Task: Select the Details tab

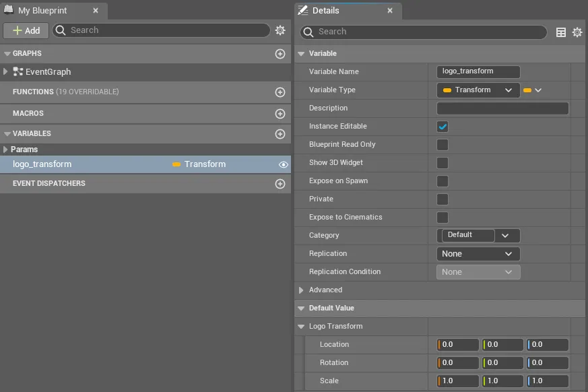Action: pos(325,11)
